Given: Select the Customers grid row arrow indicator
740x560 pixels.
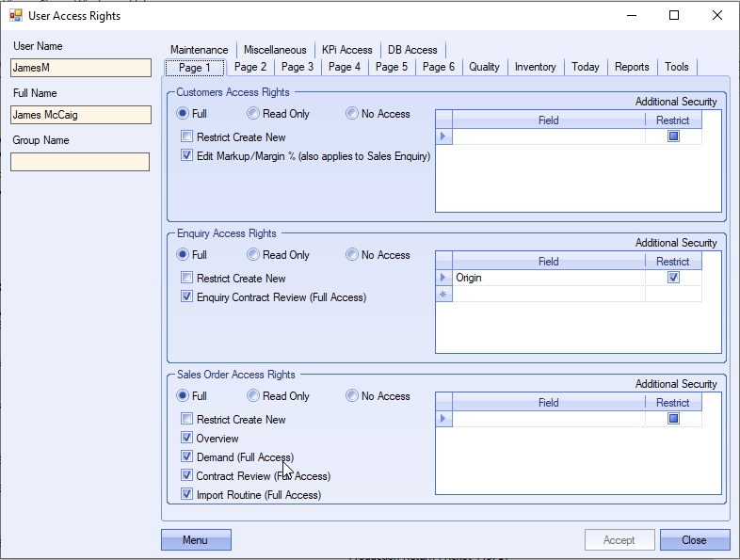Looking at the screenshot, I should click(443, 136).
